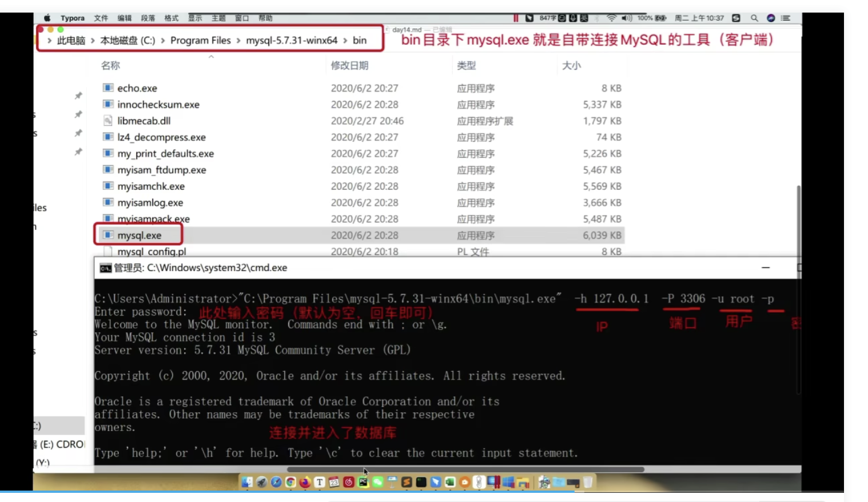The image size is (868, 502).
Task: Open PyCharm icon in the dock
Action: [363, 482]
